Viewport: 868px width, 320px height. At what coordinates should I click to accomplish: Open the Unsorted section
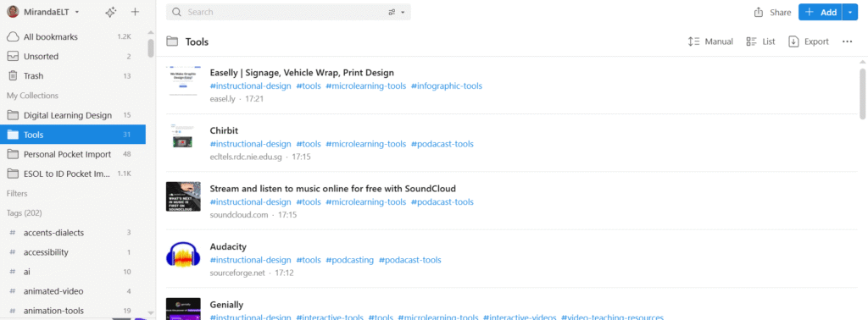click(73, 57)
